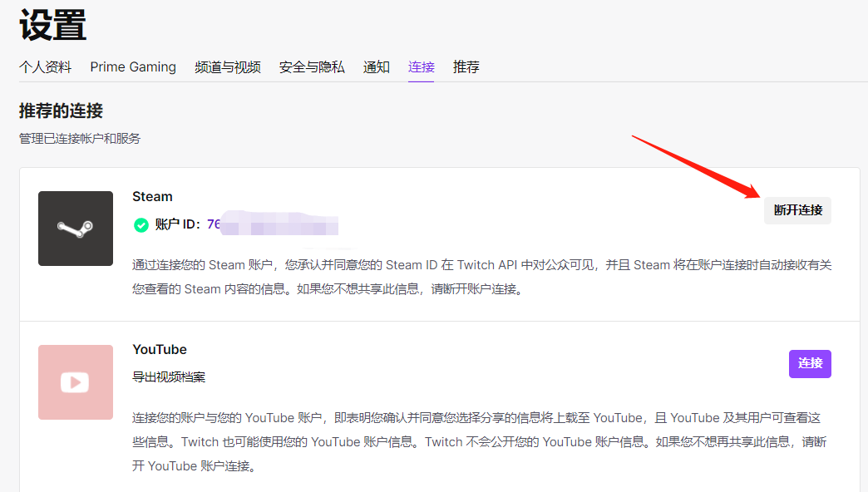Select the 安全与隐私 tab

point(312,67)
